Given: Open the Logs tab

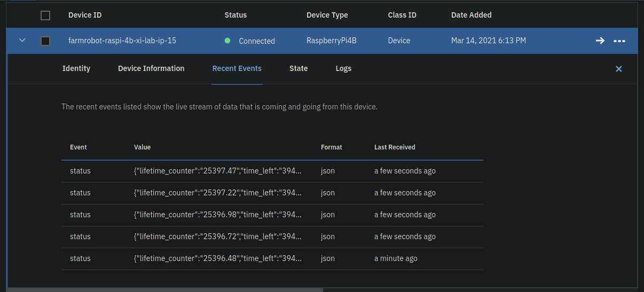Looking at the screenshot, I should (343, 68).
